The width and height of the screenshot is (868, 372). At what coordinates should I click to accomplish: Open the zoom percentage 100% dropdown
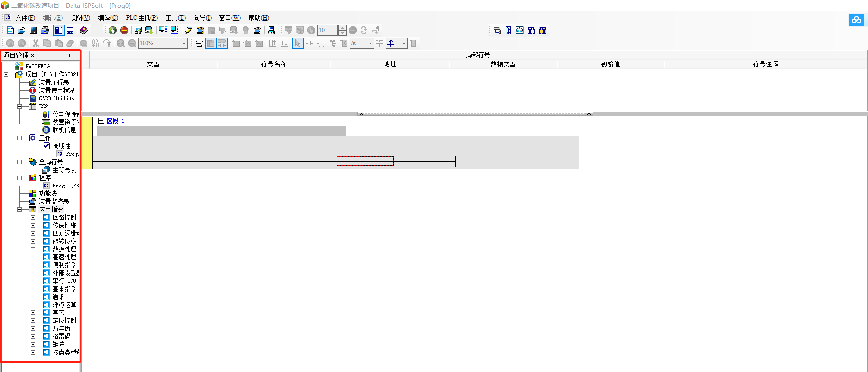[x=184, y=43]
